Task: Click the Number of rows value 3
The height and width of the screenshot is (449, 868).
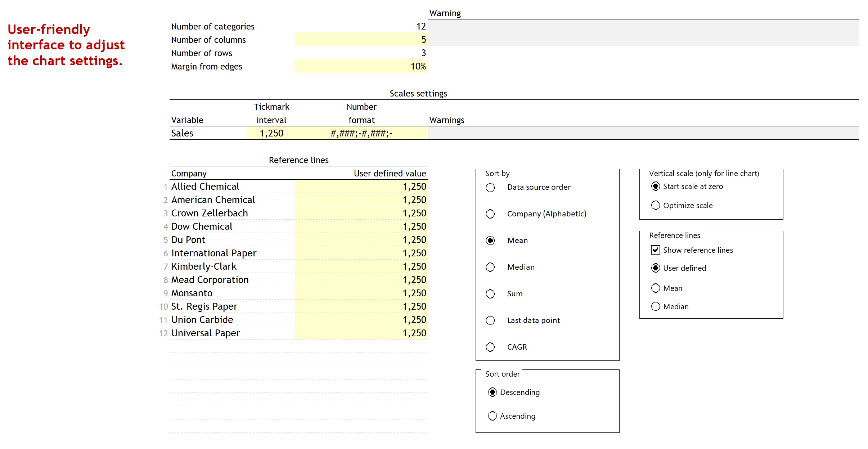Action: [x=424, y=53]
